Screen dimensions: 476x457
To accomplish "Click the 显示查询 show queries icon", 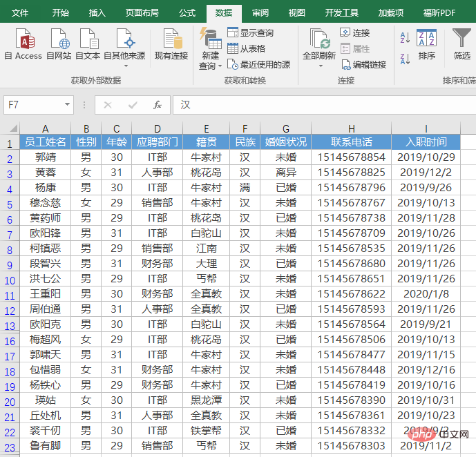I will [x=232, y=32].
